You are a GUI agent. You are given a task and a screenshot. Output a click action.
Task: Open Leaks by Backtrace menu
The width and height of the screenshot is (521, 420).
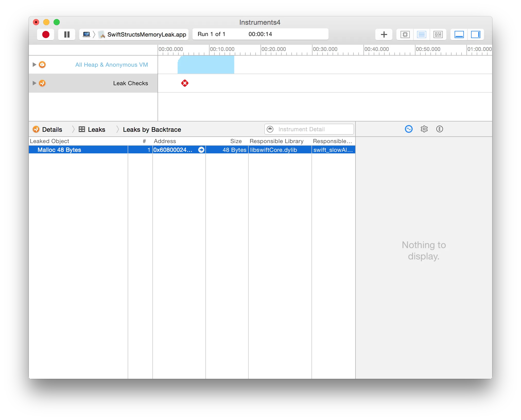[152, 129]
